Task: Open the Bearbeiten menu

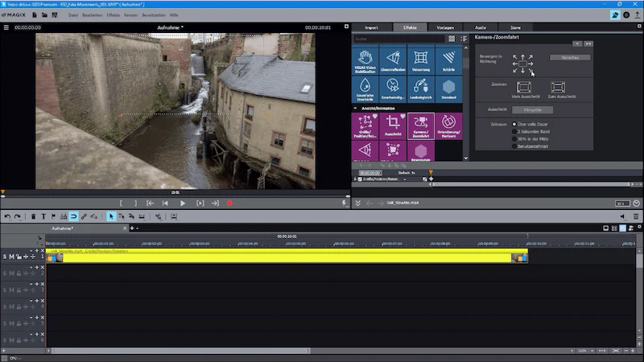Action: pos(92,15)
